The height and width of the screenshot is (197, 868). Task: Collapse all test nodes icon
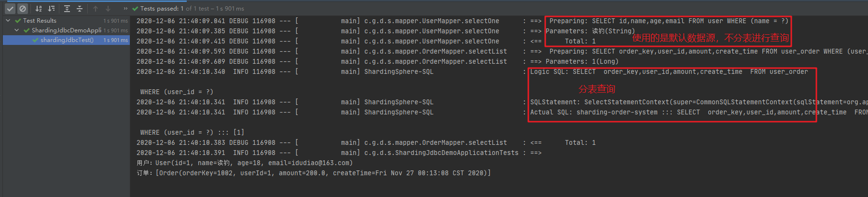pyautogui.click(x=80, y=9)
